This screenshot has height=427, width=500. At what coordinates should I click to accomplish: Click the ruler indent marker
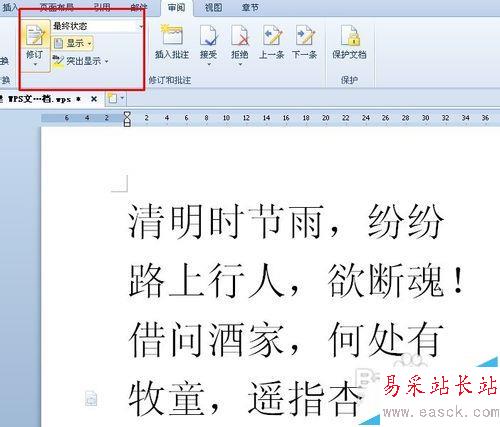pos(127,119)
